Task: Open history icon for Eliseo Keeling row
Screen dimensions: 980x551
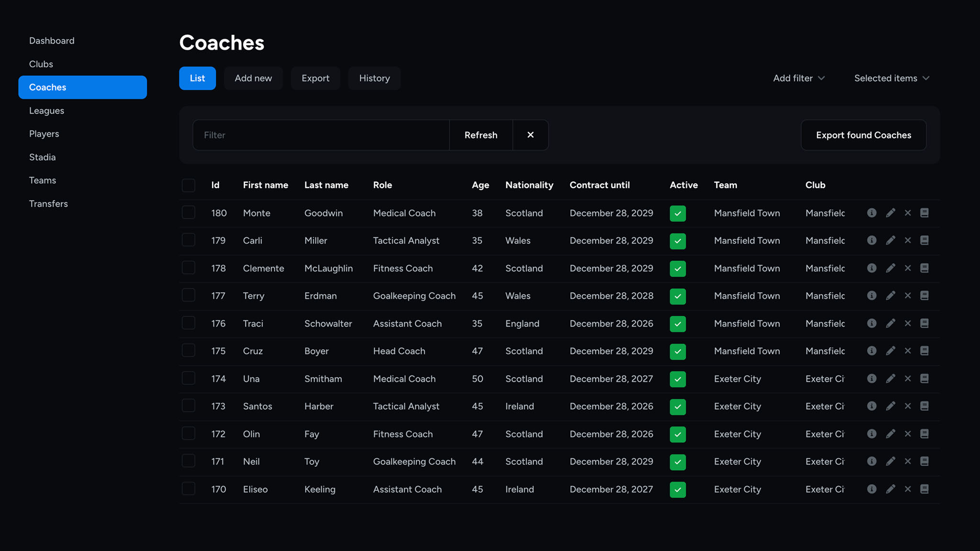Action: click(x=924, y=489)
